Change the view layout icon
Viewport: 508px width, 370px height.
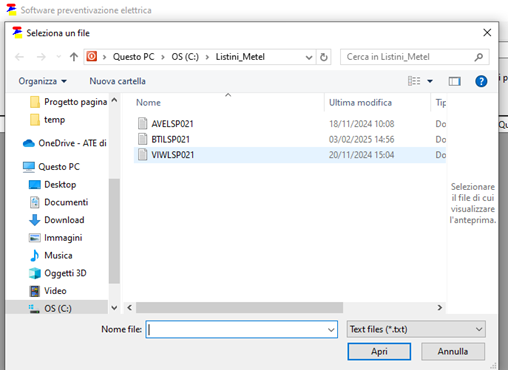point(414,81)
